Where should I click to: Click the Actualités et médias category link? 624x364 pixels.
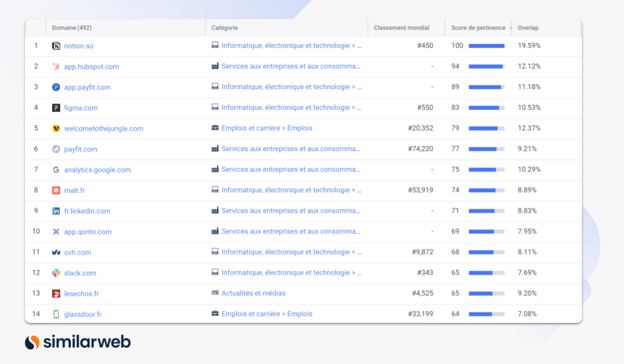tap(253, 293)
